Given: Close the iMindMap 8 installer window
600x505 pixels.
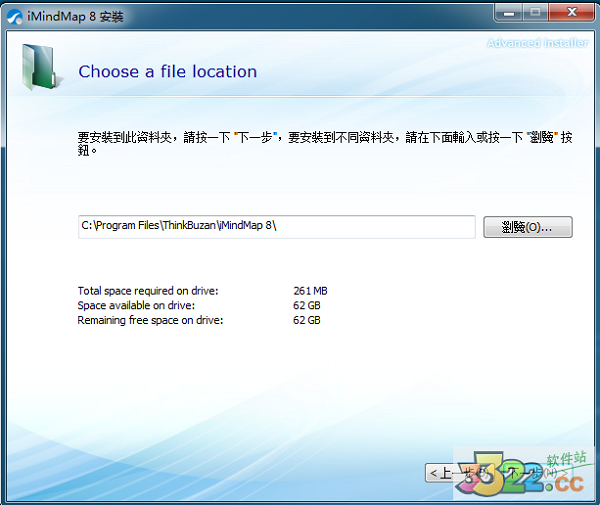Looking at the screenshot, I should (572, 13).
